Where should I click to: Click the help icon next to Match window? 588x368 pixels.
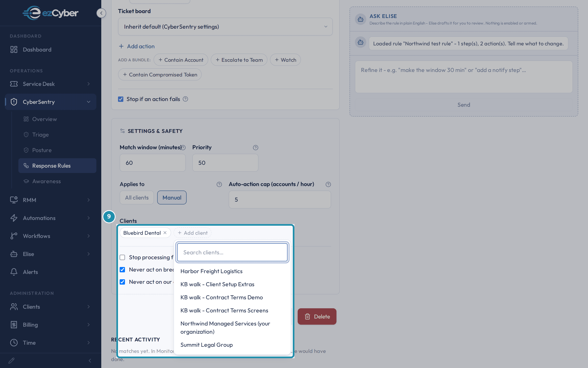[183, 147]
